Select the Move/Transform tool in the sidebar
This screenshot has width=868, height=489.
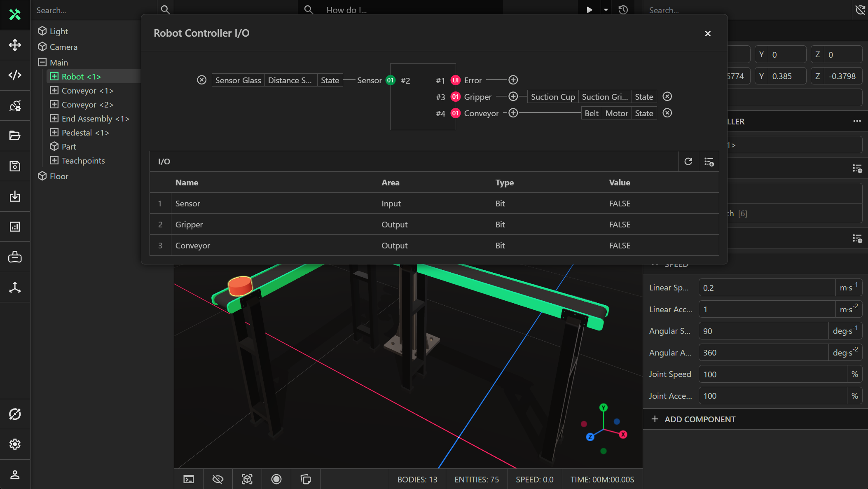tap(15, 45)
